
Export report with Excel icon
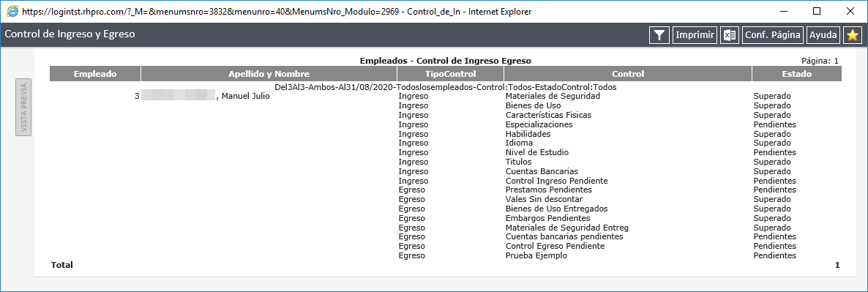coord(730,35)
